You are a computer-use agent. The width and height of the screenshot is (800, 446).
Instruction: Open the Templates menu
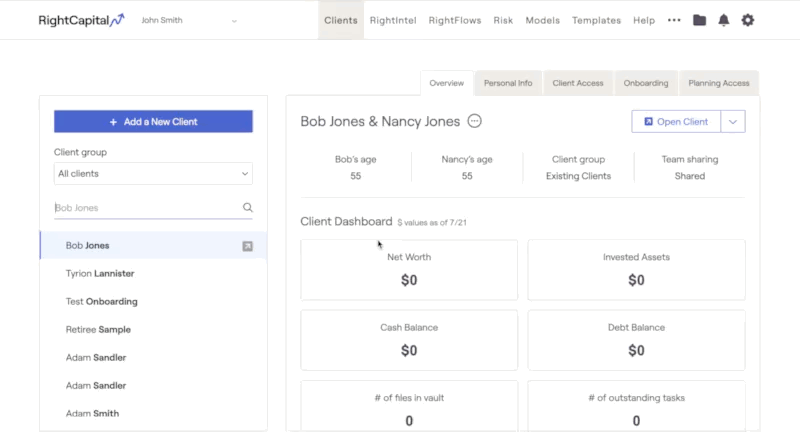point(596,20)
